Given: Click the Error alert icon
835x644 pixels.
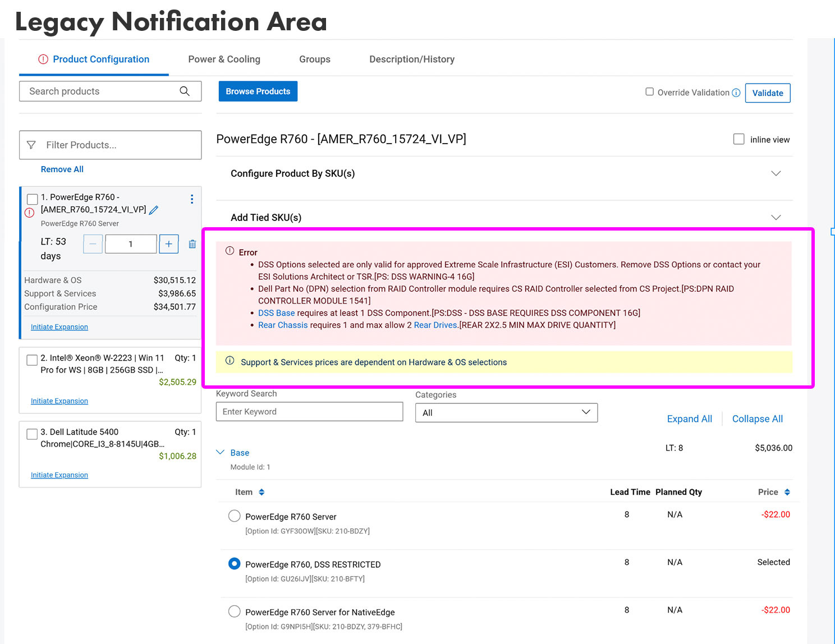Looking at the screenshot, I should point(230,251).
